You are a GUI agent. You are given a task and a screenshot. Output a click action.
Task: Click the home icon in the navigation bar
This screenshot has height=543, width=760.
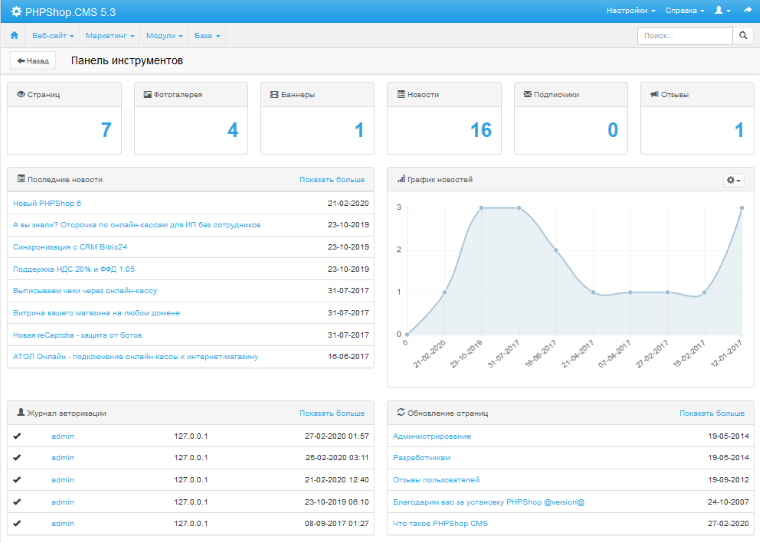[x=14, y=35]
